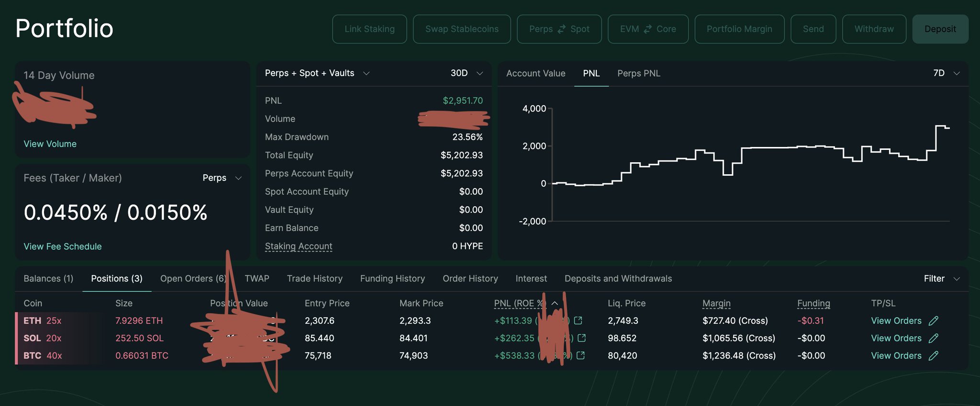Click the Deposit button
Viewport: 980px width, 406px height.
pyautogui.click(x=940, y=29)
